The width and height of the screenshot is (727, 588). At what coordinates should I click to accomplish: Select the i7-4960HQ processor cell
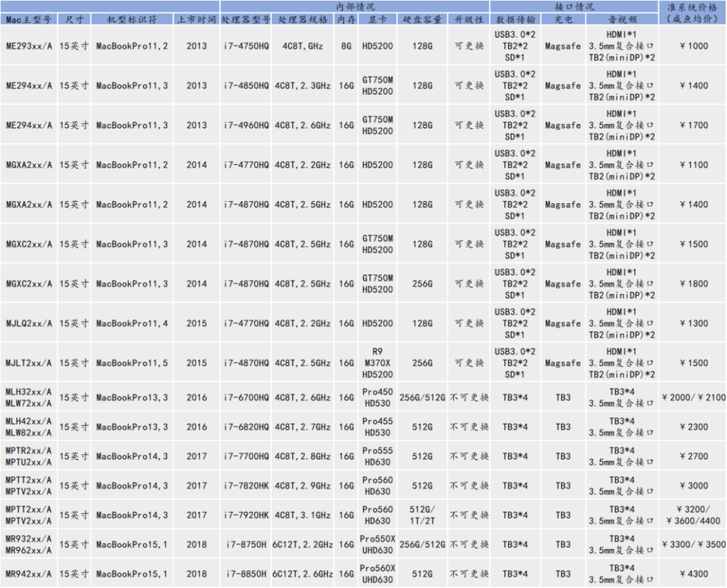(246, 125)
